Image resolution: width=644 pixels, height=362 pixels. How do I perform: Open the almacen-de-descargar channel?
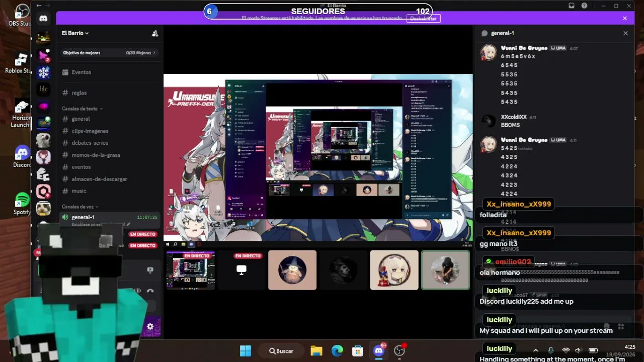[x=110, y=179]
